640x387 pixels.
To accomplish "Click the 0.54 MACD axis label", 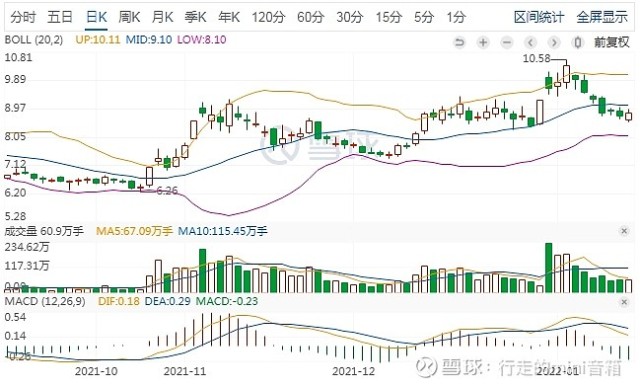I will 16,318.
